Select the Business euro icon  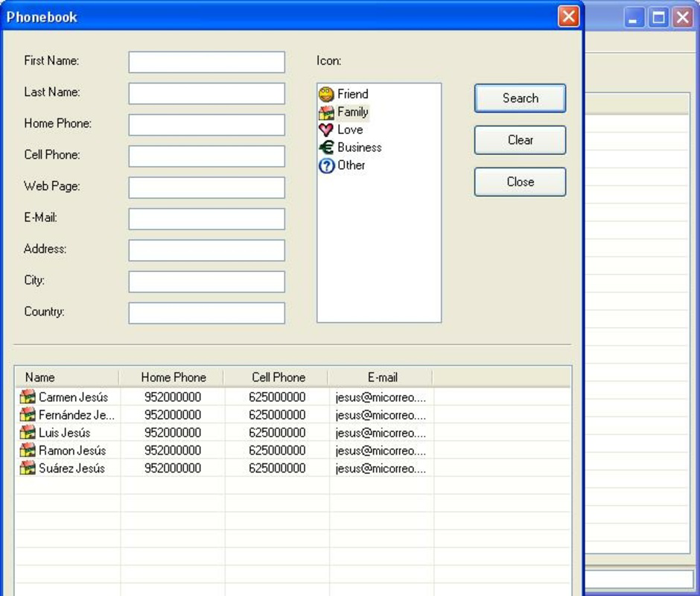[x=326, y=148]
